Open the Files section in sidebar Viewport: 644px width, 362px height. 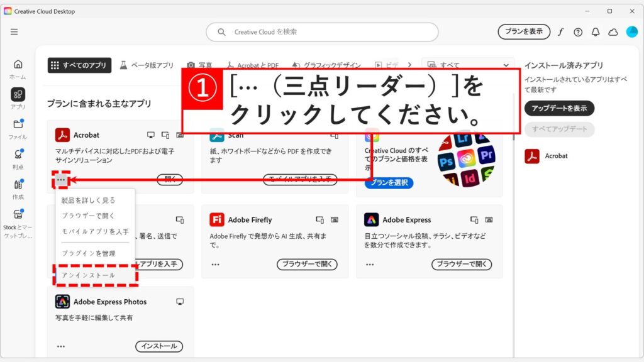coord(18,129)
